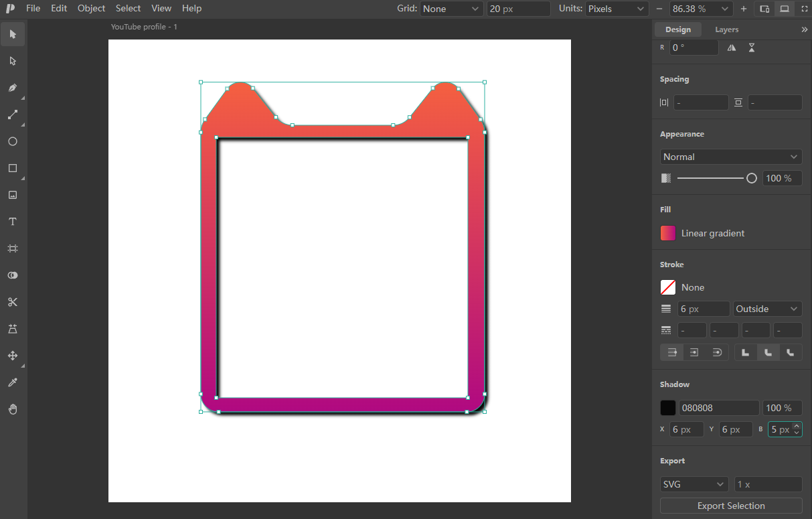The image size is (812, 519).
Task: Open the Object menu
Action: pos(91,9)
